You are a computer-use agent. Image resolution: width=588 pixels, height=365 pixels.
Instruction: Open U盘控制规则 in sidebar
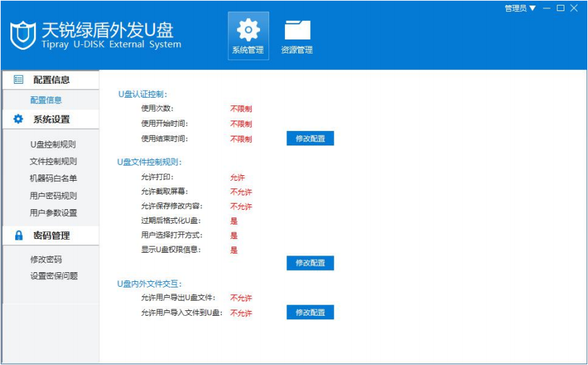(53, 144)
